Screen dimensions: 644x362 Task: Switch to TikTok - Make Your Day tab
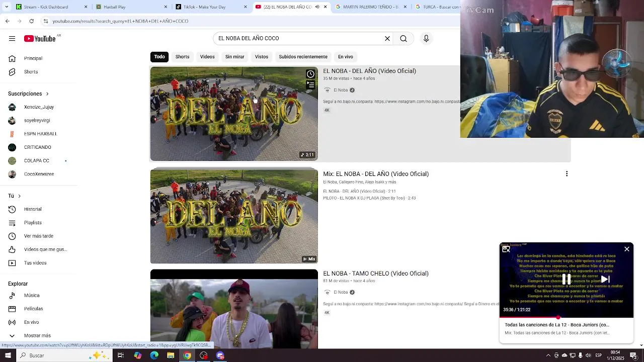[211, 7]
